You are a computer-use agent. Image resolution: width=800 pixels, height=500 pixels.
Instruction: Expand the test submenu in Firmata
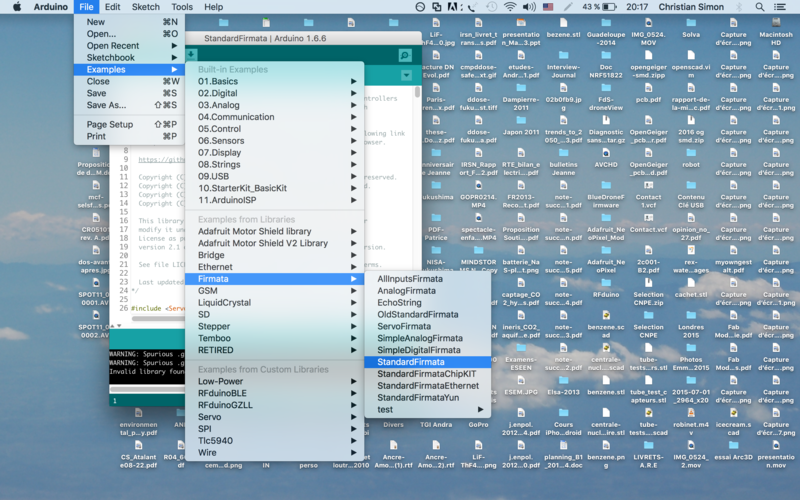[428, 409]
